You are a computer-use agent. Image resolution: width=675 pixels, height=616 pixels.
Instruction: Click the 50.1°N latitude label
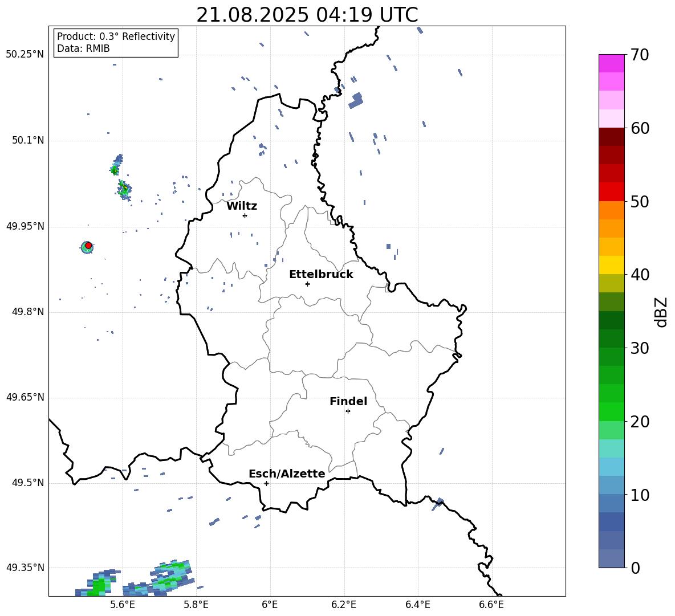(x=27, y=140)
